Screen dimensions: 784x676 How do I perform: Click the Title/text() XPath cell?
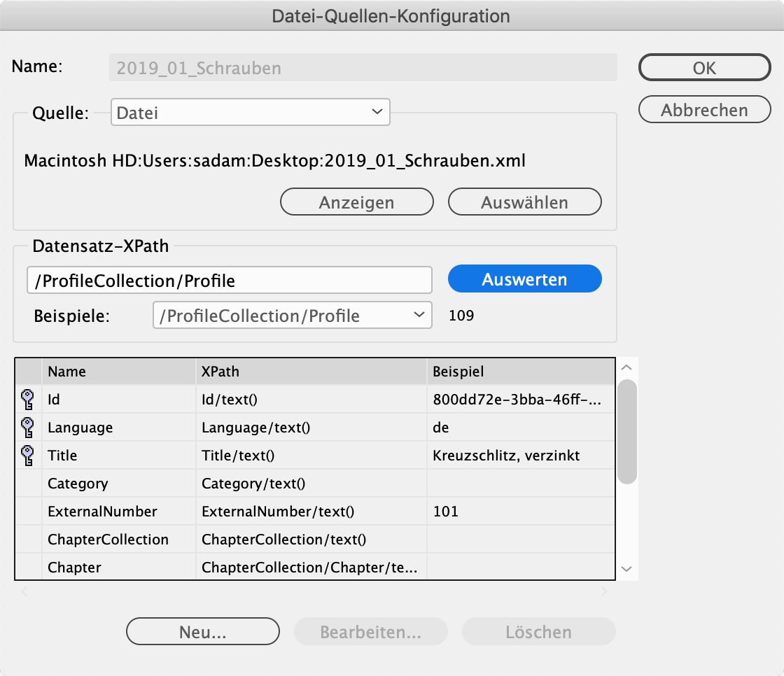(311, 455)
